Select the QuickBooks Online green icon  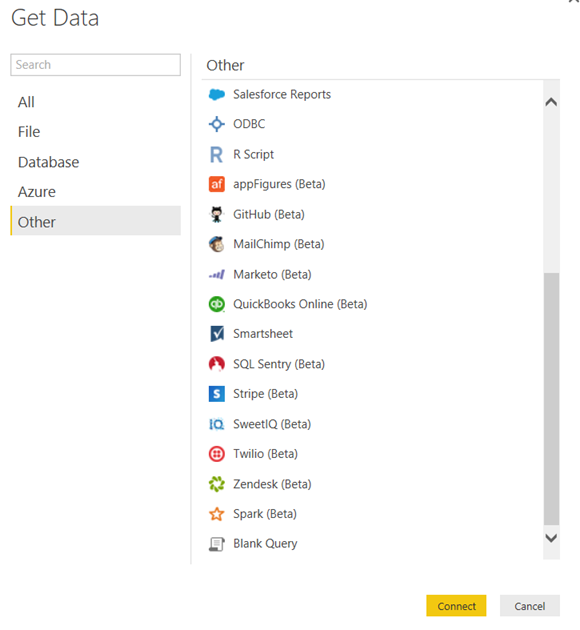click(216, 304)
